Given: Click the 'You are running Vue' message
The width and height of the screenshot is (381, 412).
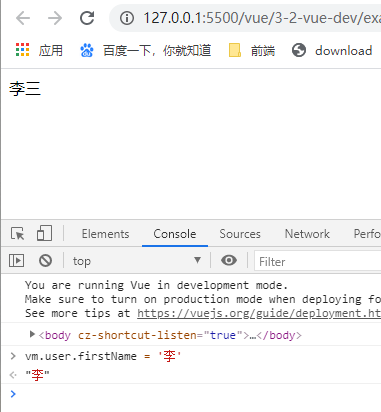Looking at the screenshot, I should tap(156, 285).
